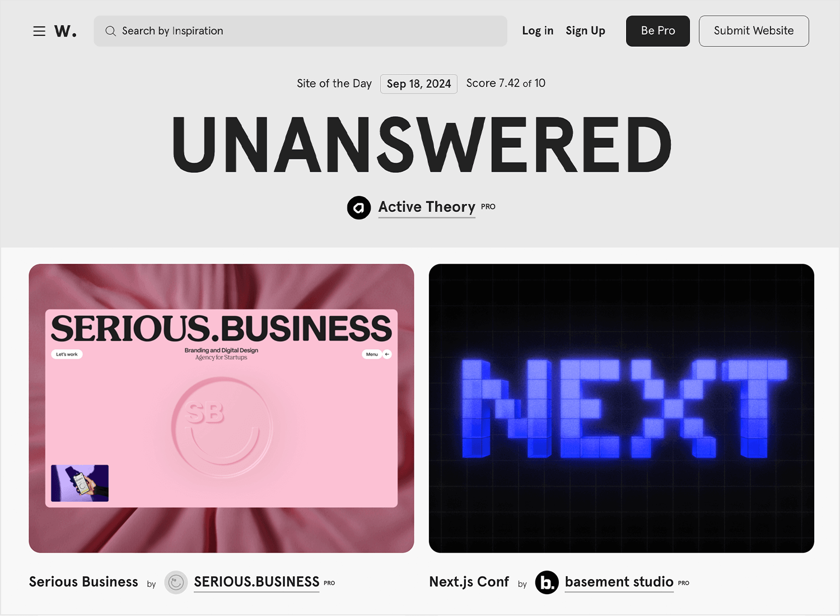
Task: Open the SERIOUS.BUSINESS author link
Action: coord(256,582)
